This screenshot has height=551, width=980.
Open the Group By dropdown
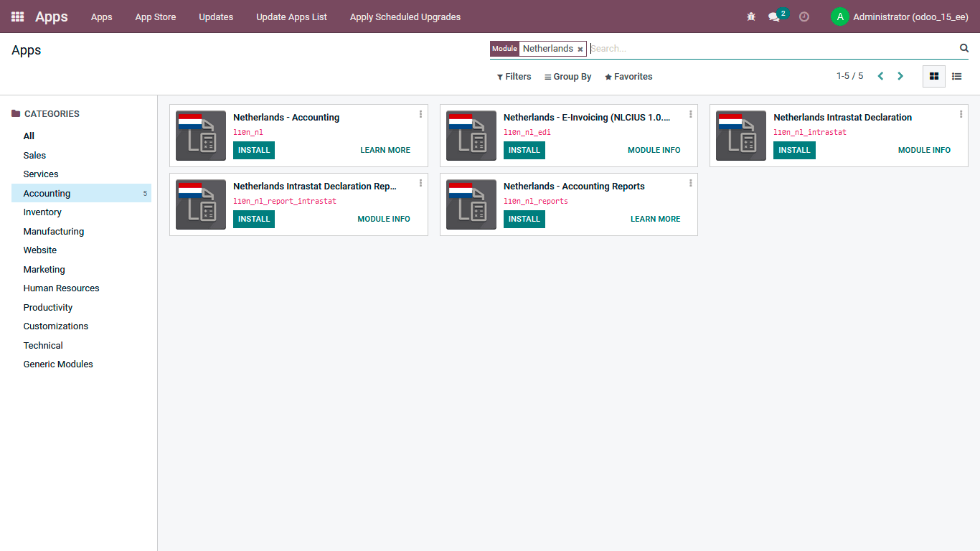pos(568,77)
